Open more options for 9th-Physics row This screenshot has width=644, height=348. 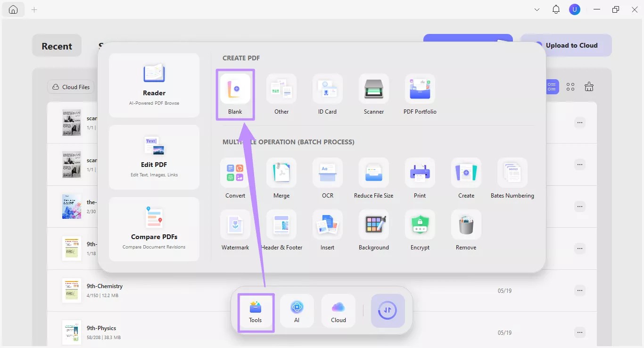[580, 332]
